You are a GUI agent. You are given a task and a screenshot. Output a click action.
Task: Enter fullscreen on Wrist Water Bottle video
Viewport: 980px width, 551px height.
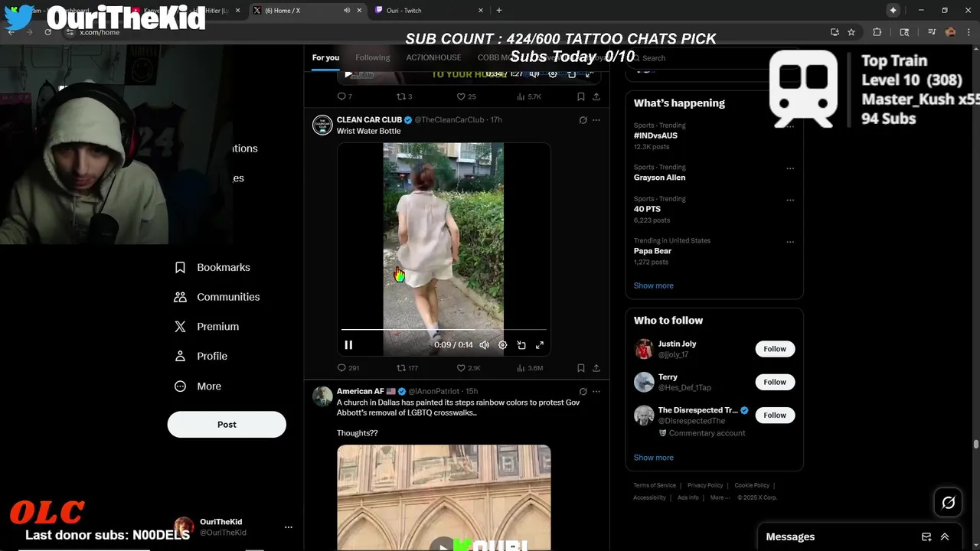[540, 345]
